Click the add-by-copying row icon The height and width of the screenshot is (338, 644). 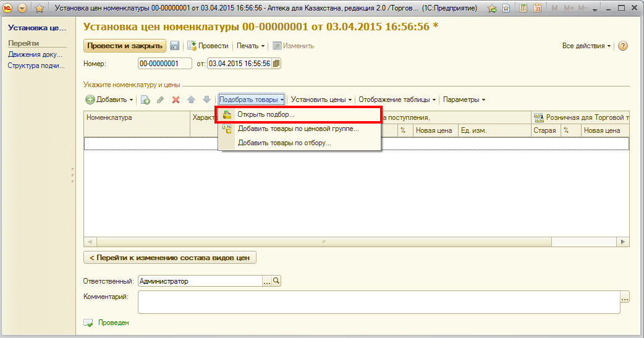tap(145, 99)
